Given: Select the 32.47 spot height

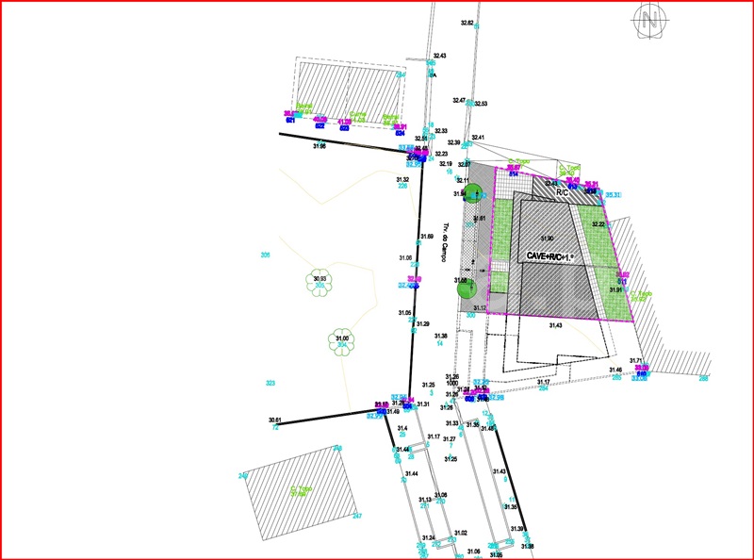Looking at the screenshot, I should pos(459,101).
